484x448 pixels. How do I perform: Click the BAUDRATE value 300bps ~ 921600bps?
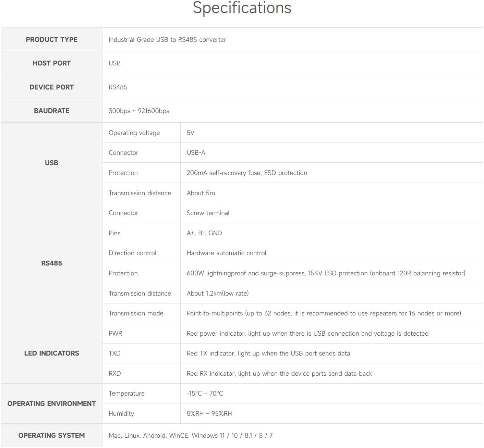click(x=139, y=111)
